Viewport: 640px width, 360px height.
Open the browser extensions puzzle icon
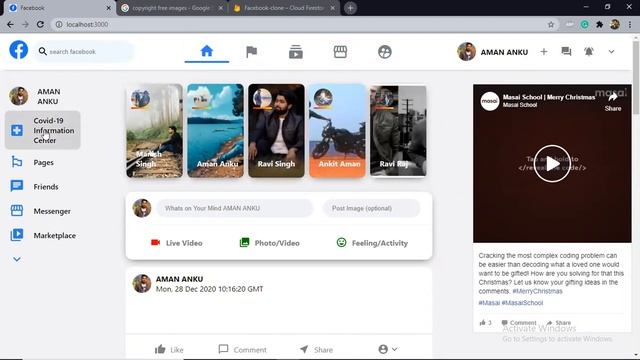click(599, 24)
